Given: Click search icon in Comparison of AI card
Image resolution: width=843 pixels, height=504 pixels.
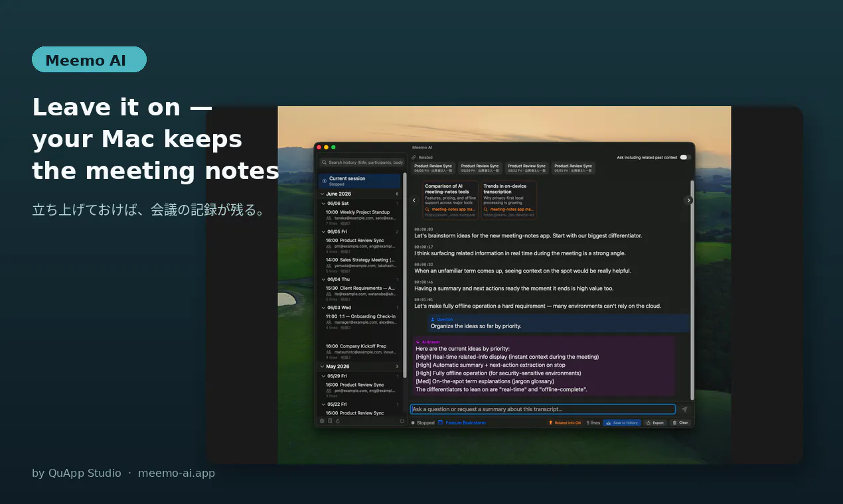Looking at the screenshot, I should (x=427, y=209).
